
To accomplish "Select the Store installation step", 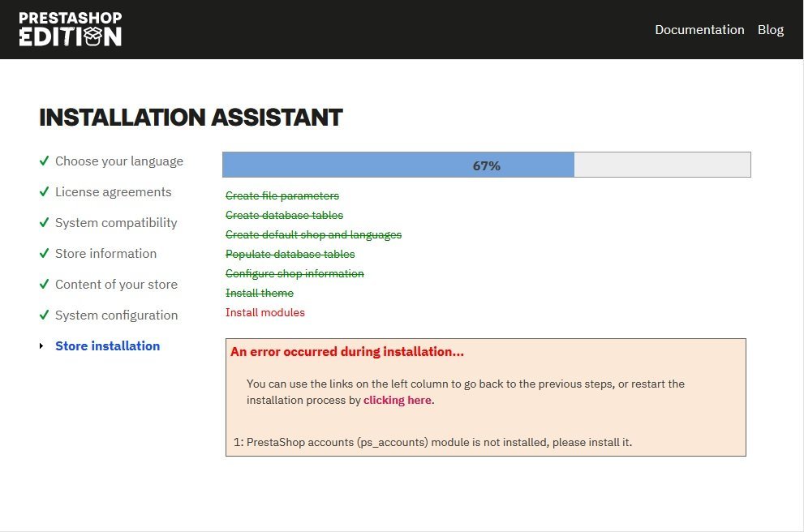I will click(x=108, y=346).
